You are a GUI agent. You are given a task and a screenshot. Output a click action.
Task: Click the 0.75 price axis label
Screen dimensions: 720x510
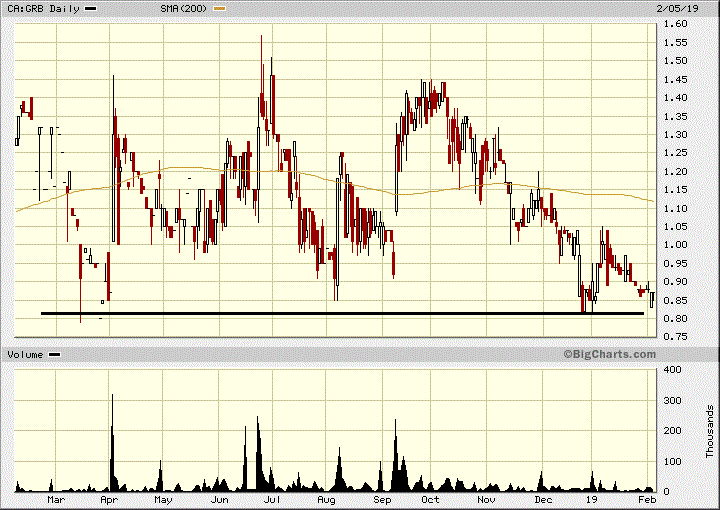675,337
